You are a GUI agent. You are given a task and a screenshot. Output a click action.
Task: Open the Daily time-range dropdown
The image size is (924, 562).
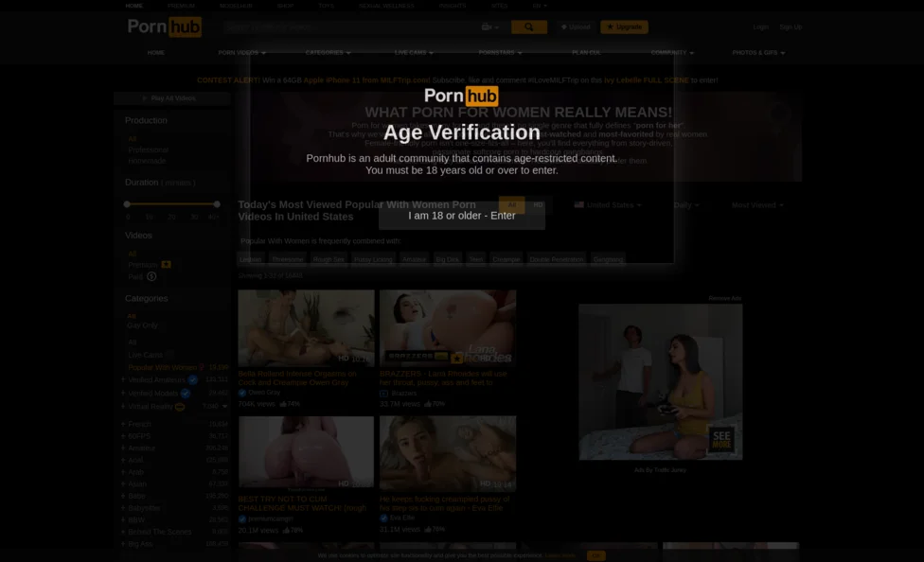point(686,205)
